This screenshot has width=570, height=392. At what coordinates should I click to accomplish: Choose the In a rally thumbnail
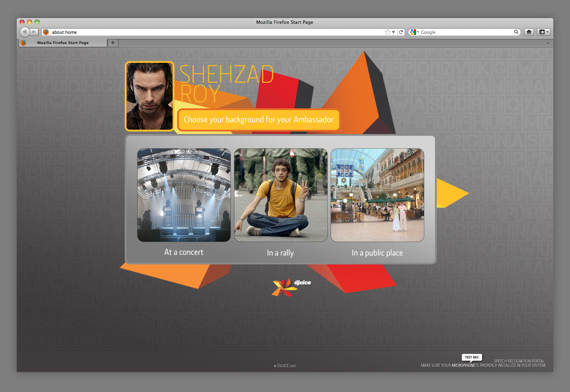pyautogui.click(x=281, y=195)
